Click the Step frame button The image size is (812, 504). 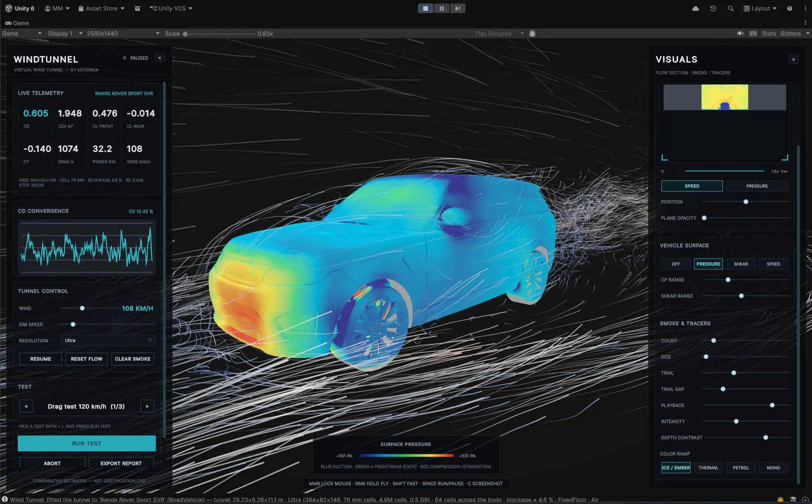(x=457, y=8)
